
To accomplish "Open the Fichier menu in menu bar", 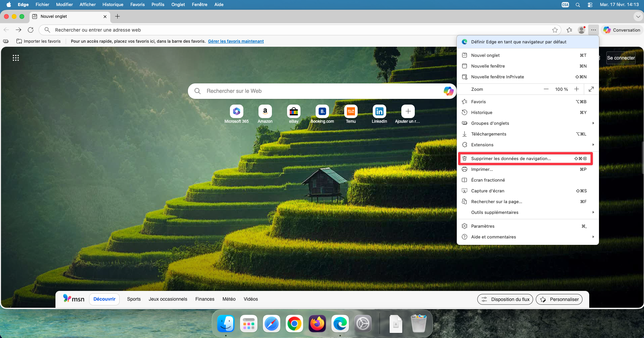I will pos(42,4).
